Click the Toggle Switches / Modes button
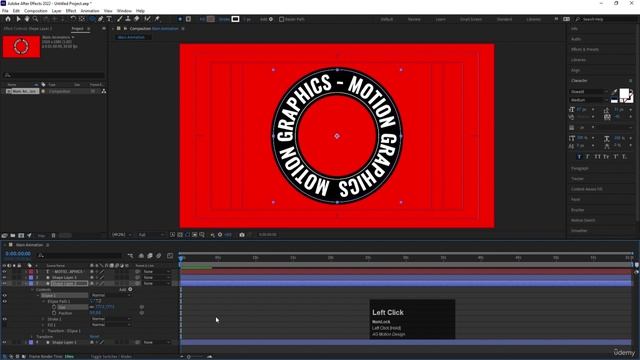 point(111,356)
